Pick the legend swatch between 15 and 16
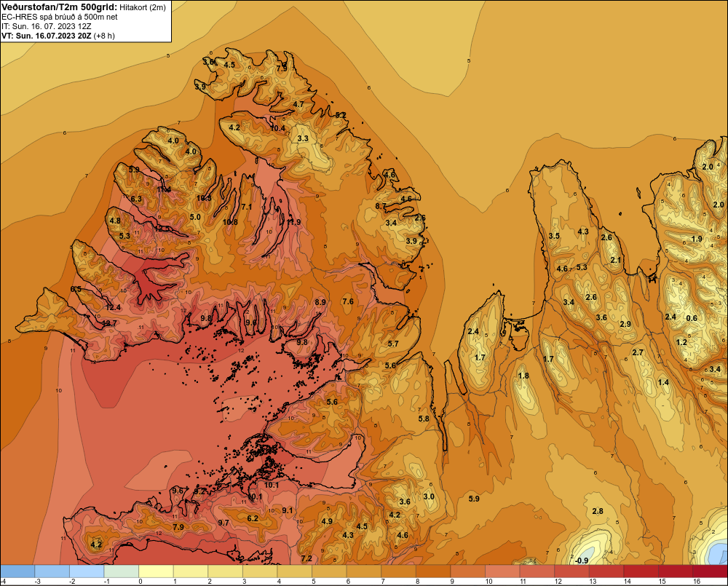728x586 pixels. [x=675, y=571]
